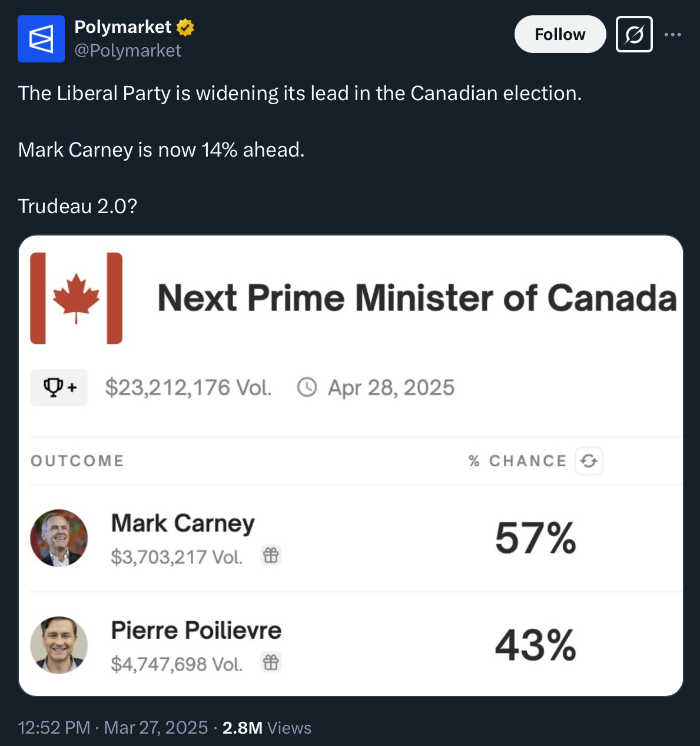Screen dimensions: 700x746
Task: Open the Grok slash icon button
Action: coord(634,34)
